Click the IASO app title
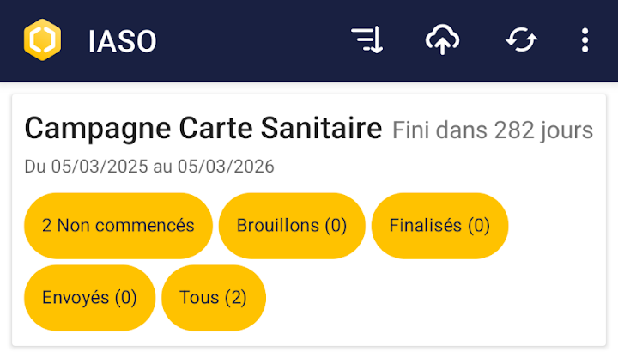The width and height of the screenshot is (618, 364). (x=122, y=41)
